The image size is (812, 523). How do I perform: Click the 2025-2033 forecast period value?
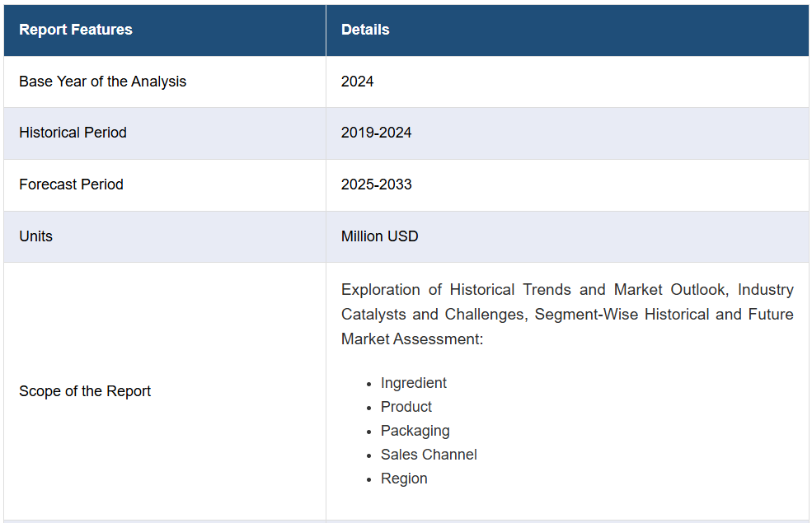[376, 184]
